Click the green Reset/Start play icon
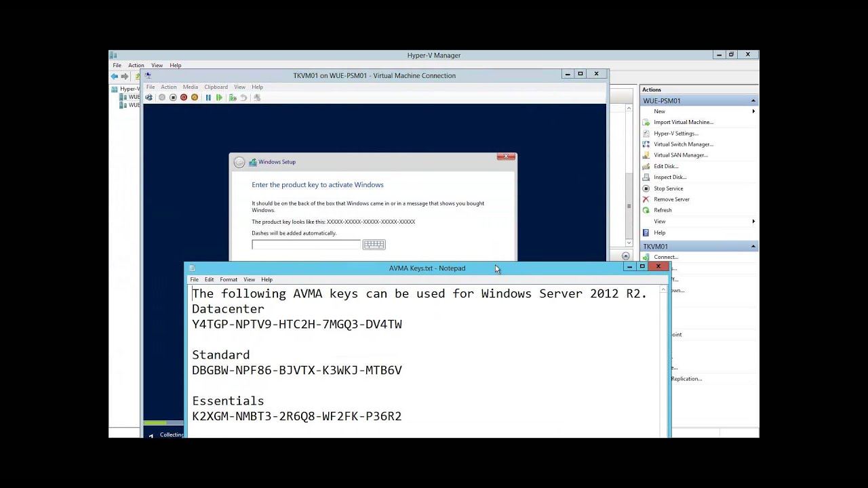 (x=219, y=98)
